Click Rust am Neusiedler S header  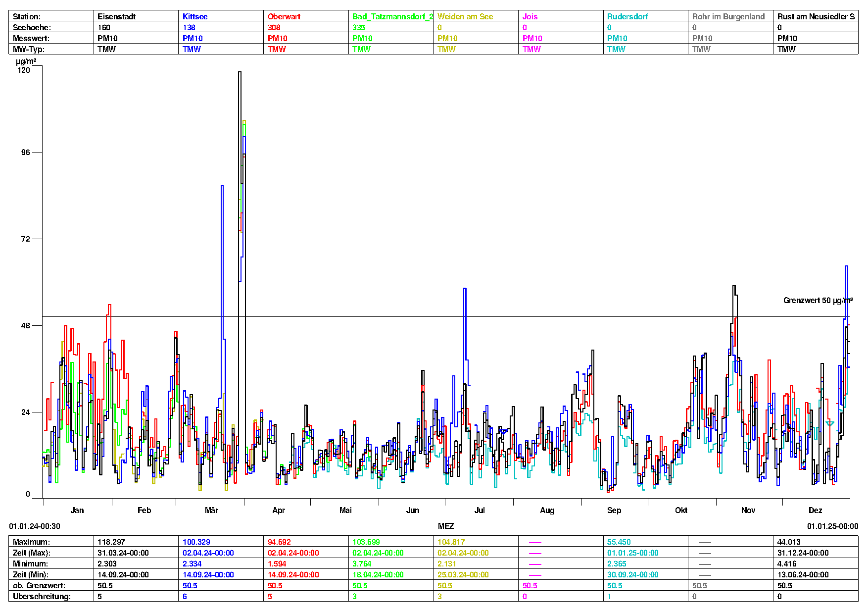pyautogui.click(x=816, y=16)
